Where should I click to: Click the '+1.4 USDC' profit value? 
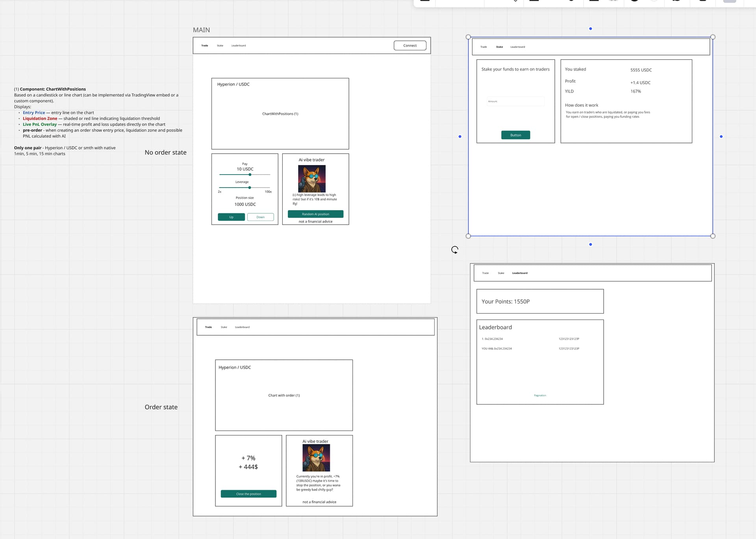pos(641,83)
